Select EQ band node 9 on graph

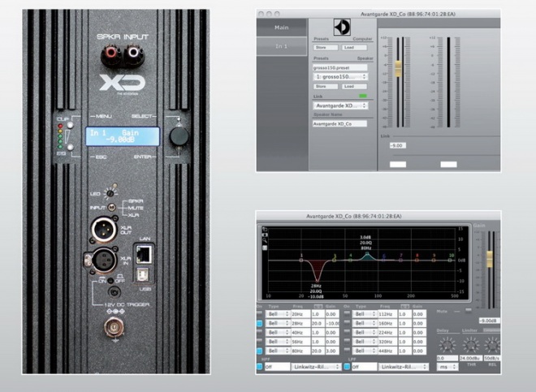434,260
